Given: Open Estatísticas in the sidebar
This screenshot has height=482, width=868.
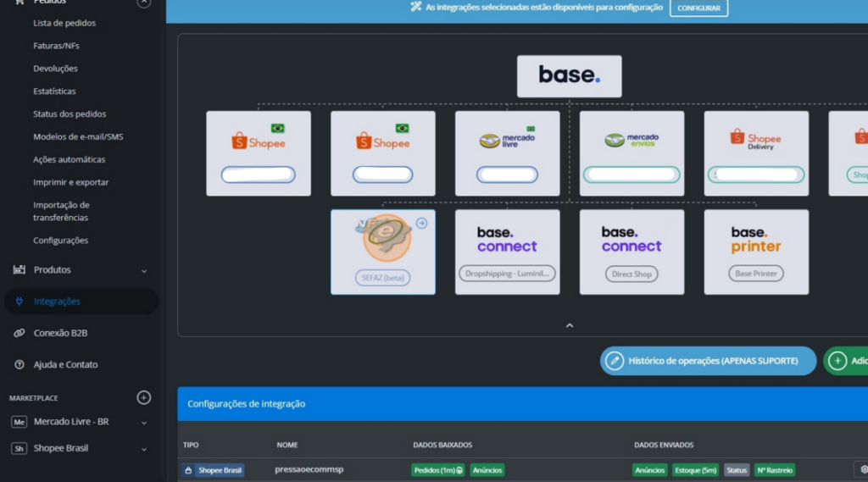Looking at the screenshot, I should click(54, 91).
